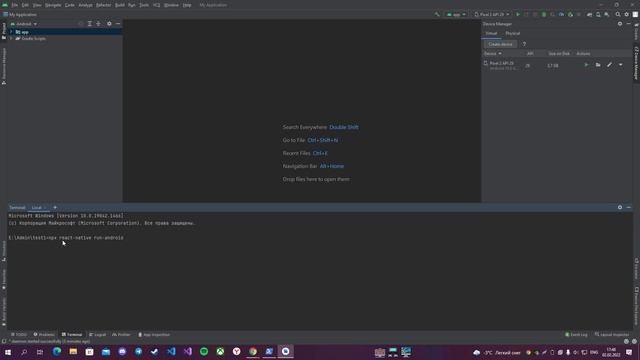Open the Run menu

(x=132, y=5)
